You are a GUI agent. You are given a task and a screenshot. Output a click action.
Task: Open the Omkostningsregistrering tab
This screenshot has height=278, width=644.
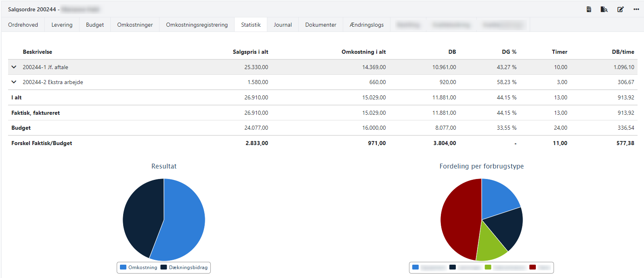(x=197, y=25)
